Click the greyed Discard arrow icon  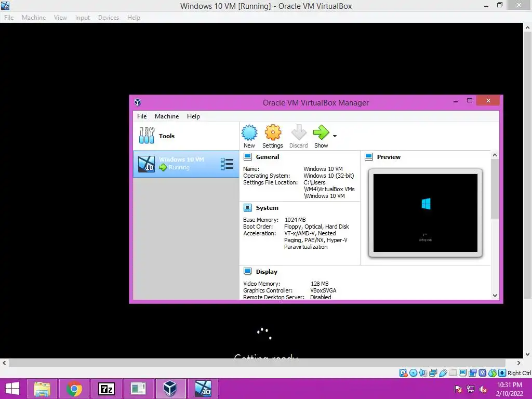pyautogui.click(x=299, y=132)
